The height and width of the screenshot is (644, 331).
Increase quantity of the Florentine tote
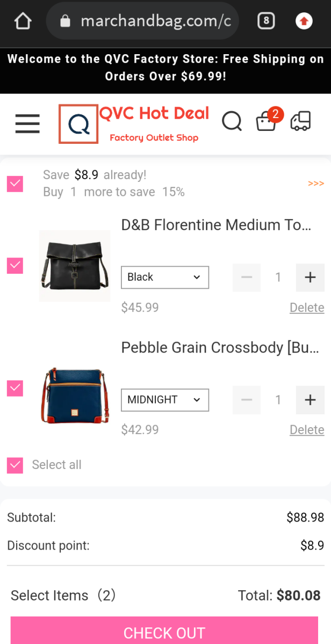pos(310,277)
